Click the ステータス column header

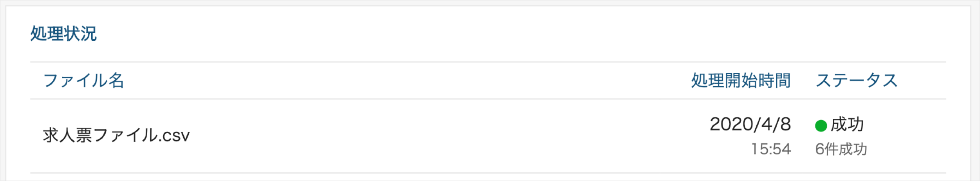[857, 81]
